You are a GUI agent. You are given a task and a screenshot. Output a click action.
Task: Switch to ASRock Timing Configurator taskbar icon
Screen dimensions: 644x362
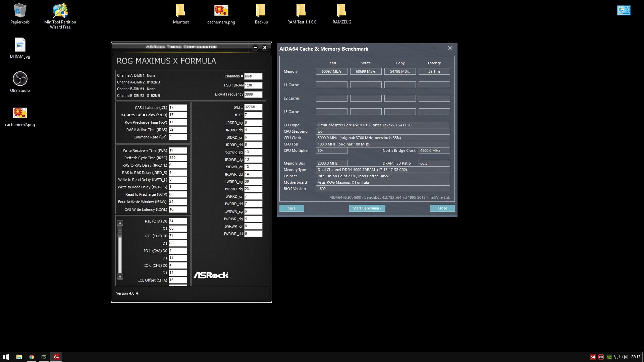click(x=44, y=357)
